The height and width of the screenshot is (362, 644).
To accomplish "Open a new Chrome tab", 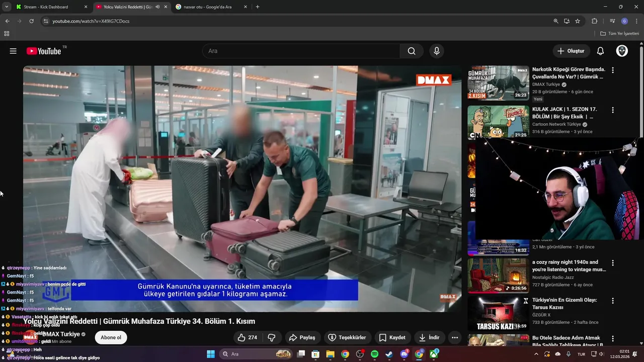I will [258, 7].
